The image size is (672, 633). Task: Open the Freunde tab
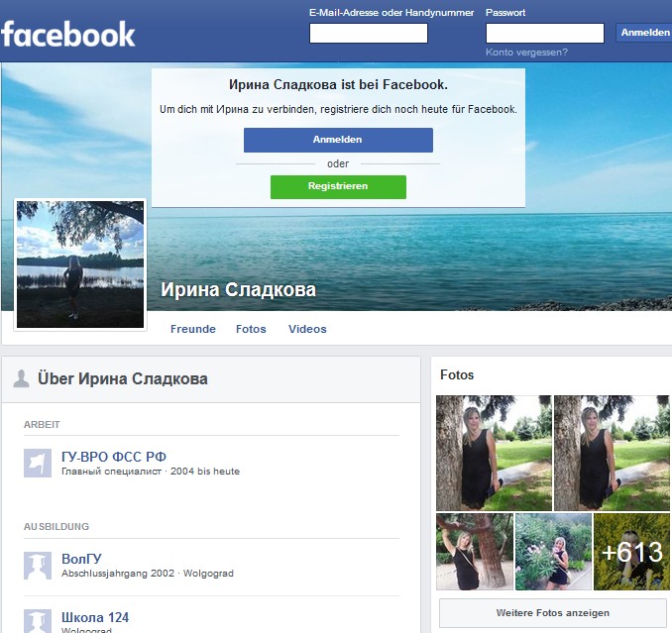click(193, 329)
